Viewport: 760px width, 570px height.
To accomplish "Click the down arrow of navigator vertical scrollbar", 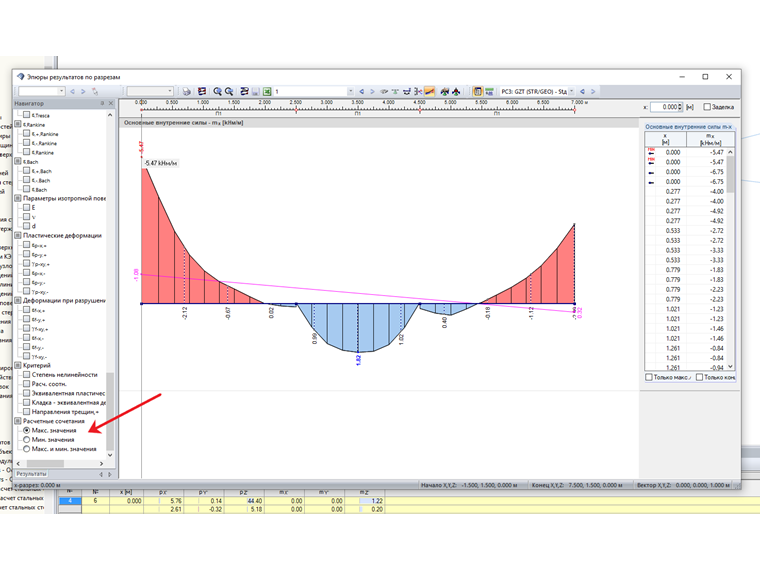I will click(x=110, y=455).
